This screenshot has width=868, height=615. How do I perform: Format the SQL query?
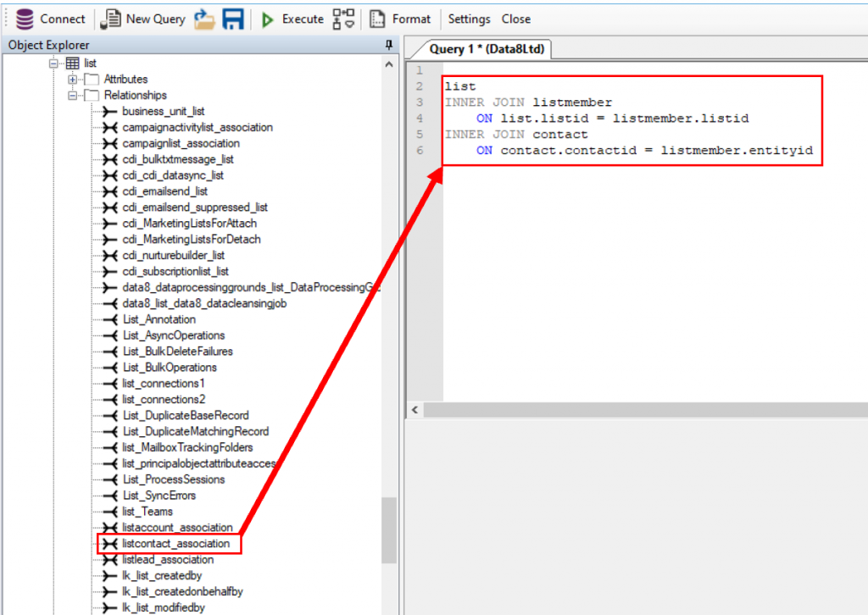coord(401,19)
